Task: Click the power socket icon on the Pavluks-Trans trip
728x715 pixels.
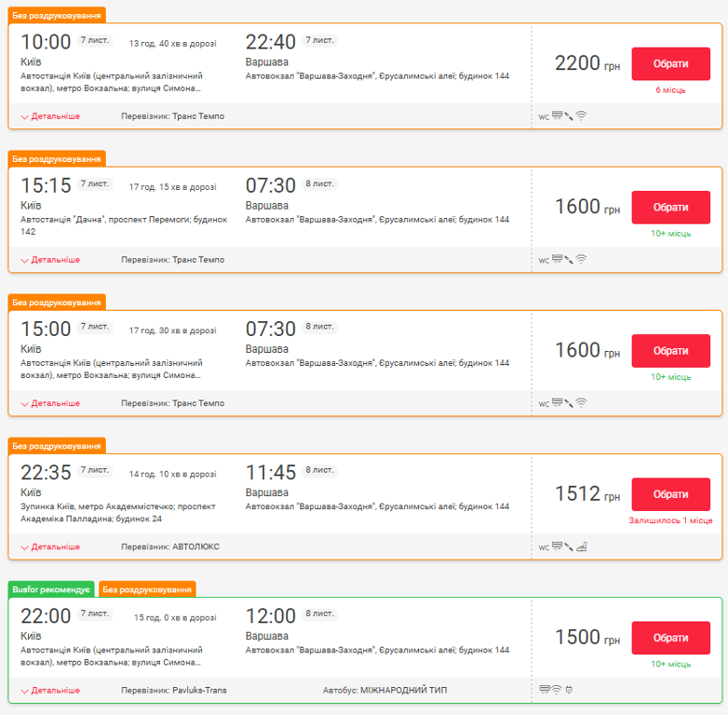Action: coord(568,690)
